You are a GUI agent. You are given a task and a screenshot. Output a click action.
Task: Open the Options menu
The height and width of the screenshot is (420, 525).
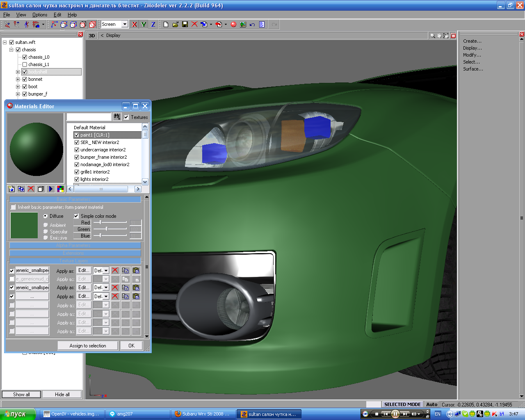coord(40,15)
